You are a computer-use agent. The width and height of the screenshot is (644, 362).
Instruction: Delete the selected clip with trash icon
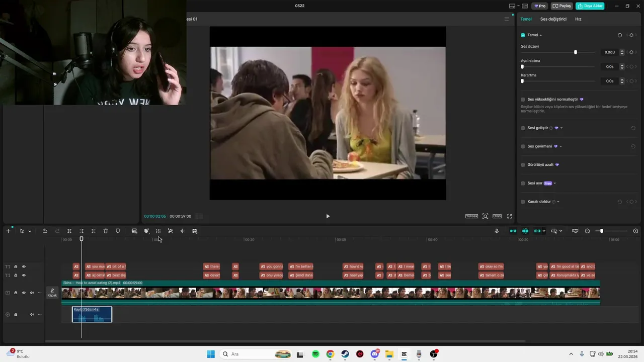click(x=106, y=231)
